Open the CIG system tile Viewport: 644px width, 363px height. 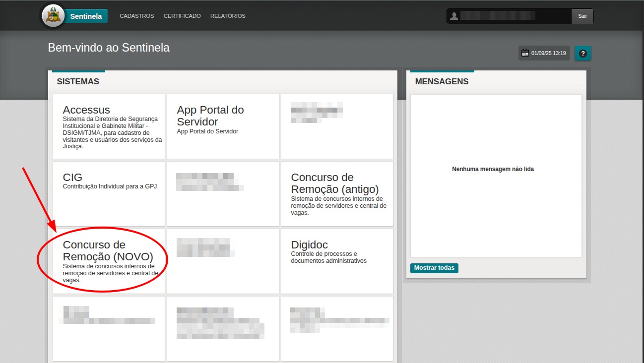(x=109, y=193)
